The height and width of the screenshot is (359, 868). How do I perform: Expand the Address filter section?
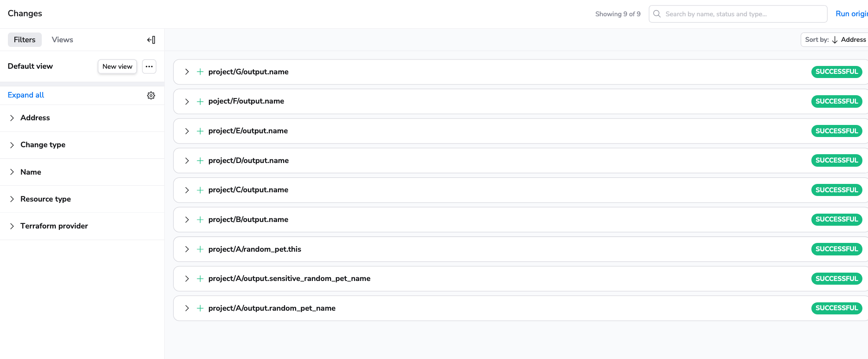click(x=12, y=118)
